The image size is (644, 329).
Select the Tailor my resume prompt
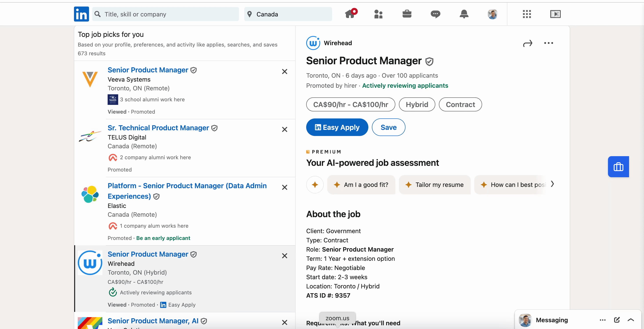(x=434, y=185)
